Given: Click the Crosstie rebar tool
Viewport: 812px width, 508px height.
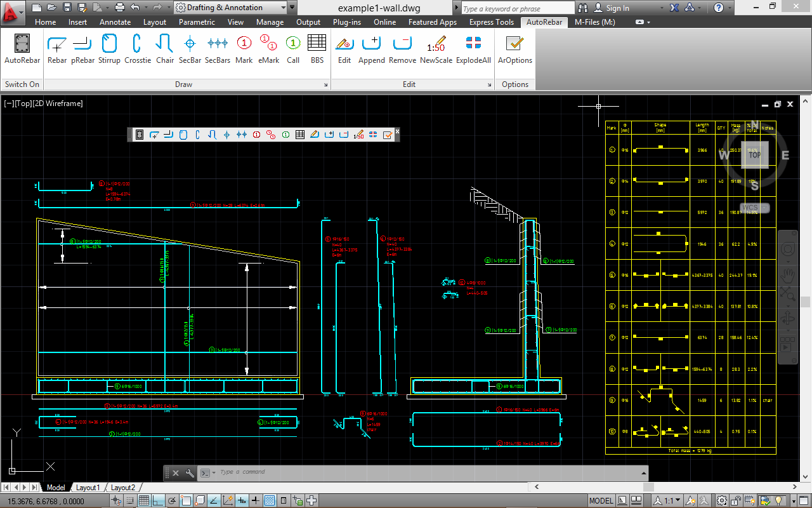Looking at the screenshot, I should [138, 50].
